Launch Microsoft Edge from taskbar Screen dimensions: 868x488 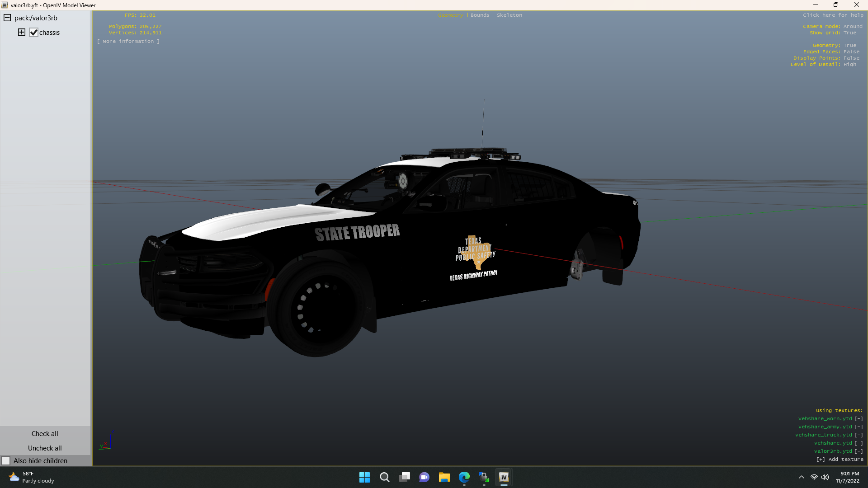click(x=464, y=477)
